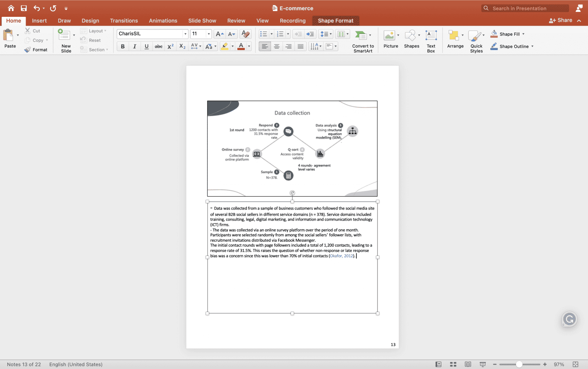This screenshot has height=369, width=588.
Task: Click the Shapes gallery icon
Action: 410,36
